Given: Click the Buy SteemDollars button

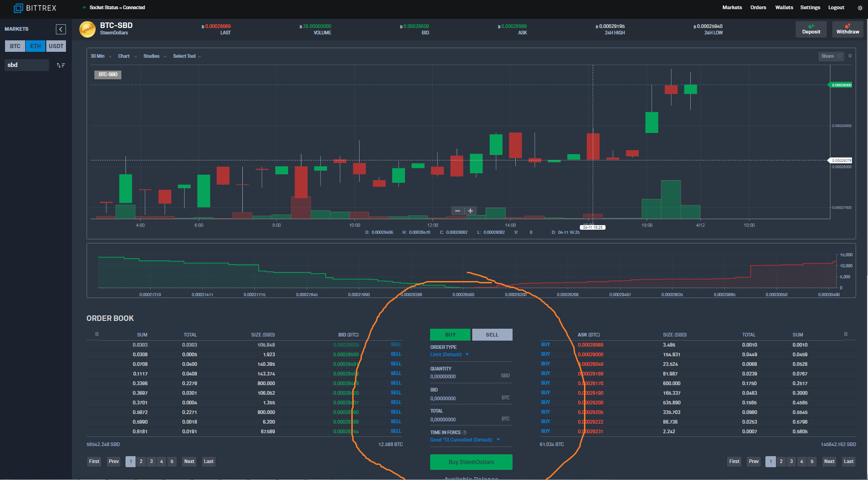Looking at the screenshot, I should 471,462.
